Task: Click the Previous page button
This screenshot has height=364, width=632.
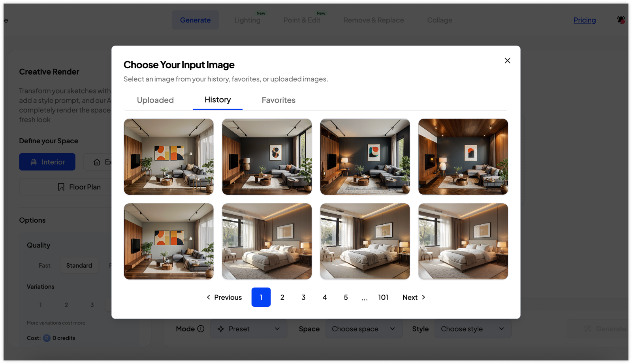Action: point(224,297)
